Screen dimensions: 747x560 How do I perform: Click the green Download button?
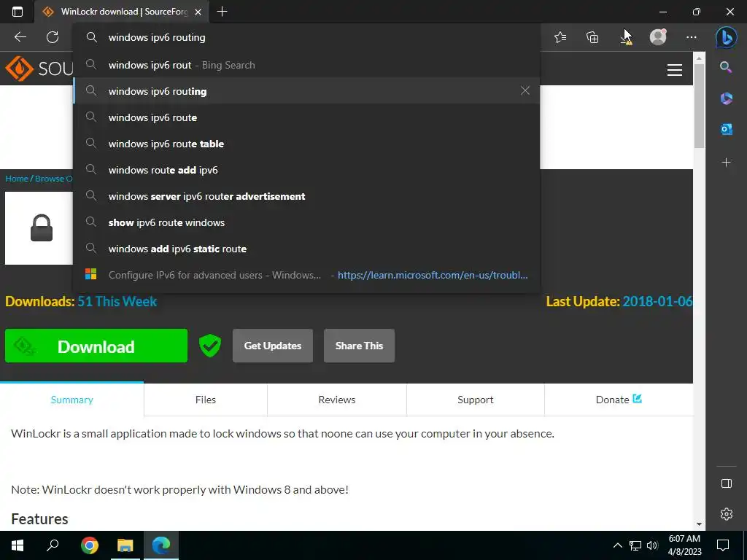tap(96, 346)
